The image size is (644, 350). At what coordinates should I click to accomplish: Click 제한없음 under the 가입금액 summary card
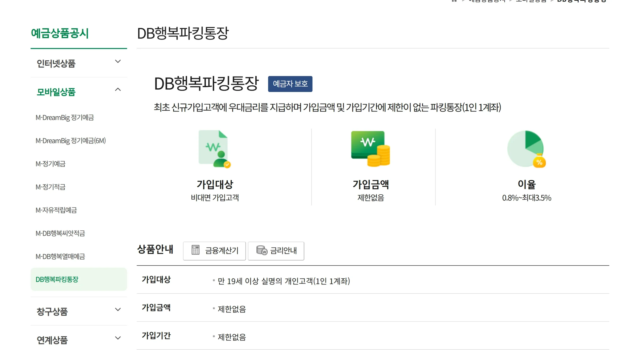[371, 198]
